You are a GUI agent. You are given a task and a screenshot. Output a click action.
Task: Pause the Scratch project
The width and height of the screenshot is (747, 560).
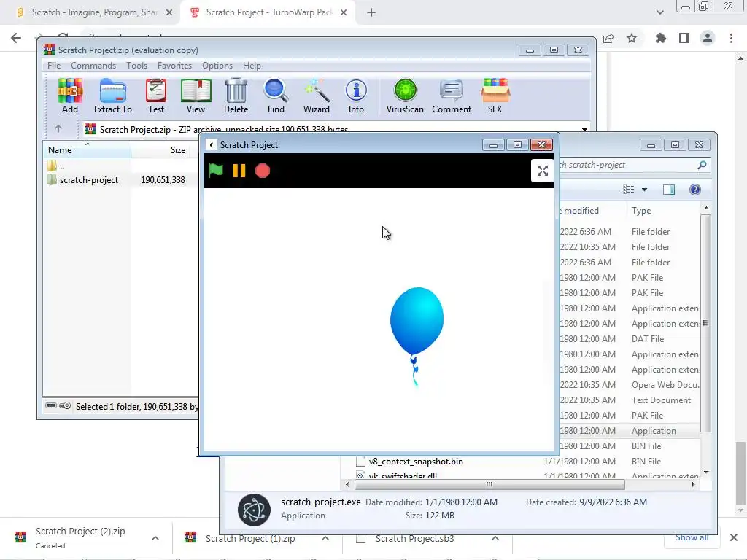click(x=239, y=171)
